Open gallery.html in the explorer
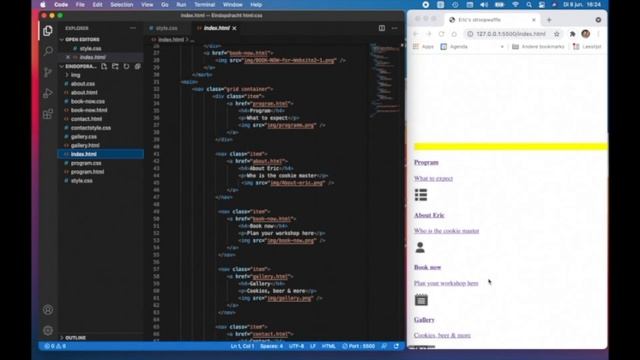This screenshot has height=360, width=640. coord(85,145)
